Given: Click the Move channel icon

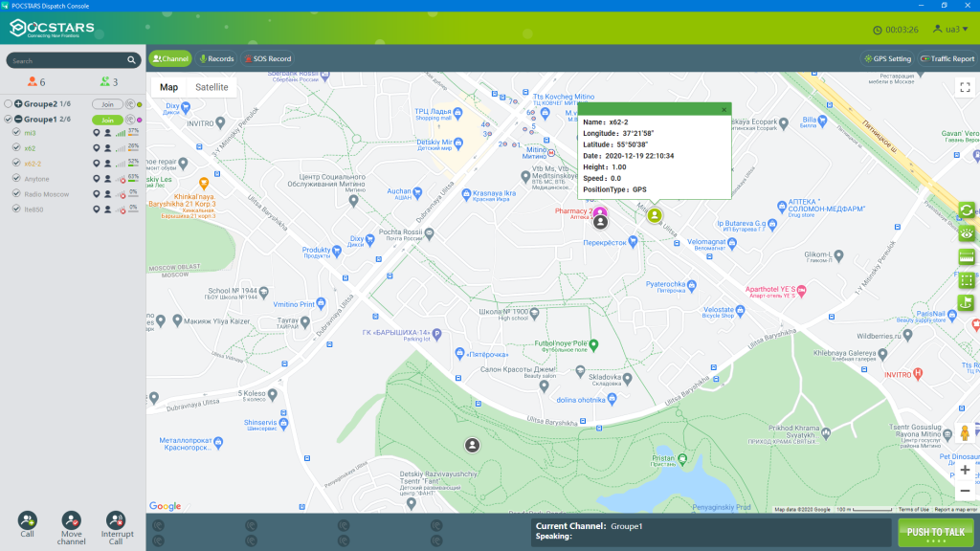Looking at the screenshot, I should tap(71, 520).
